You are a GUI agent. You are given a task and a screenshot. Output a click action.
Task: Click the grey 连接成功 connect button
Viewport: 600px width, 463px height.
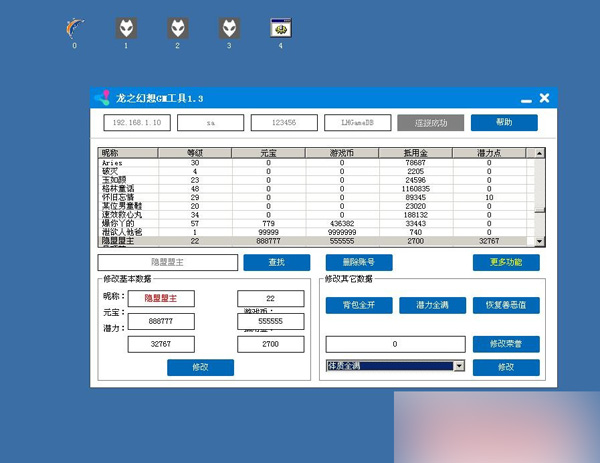(x=431, y=123)
